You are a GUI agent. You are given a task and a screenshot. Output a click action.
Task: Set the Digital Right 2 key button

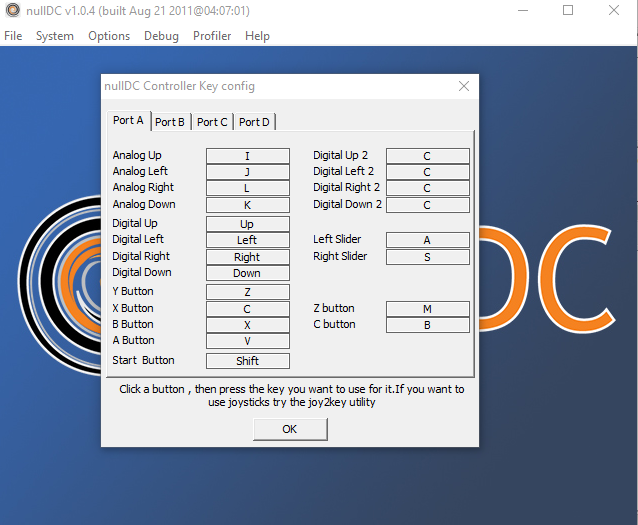coord(427,188)
